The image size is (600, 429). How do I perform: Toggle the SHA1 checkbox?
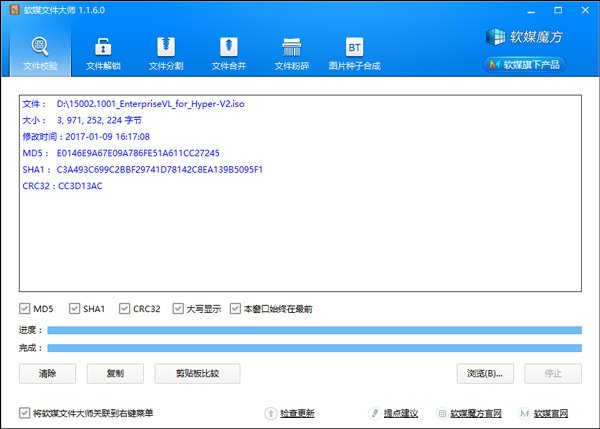coord(74,308)
